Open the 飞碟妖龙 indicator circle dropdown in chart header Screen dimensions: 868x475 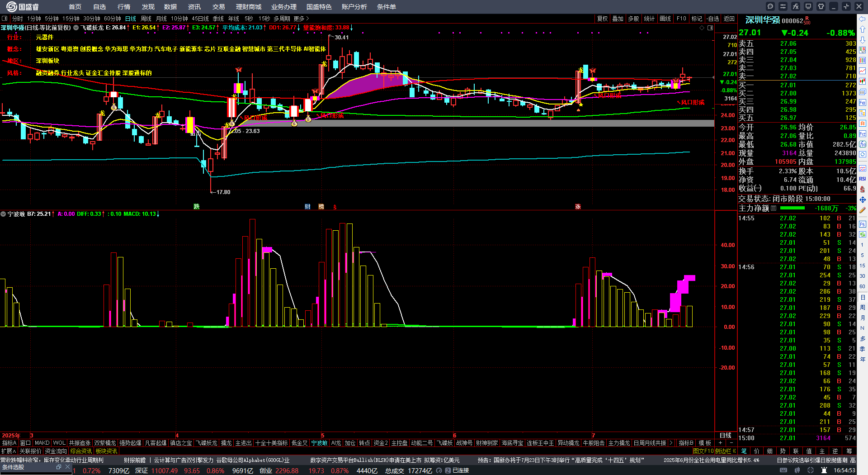coord(76,28)
